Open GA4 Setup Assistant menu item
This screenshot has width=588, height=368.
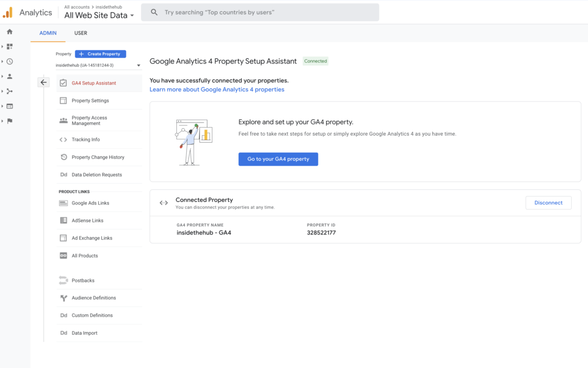coord(100,83)
